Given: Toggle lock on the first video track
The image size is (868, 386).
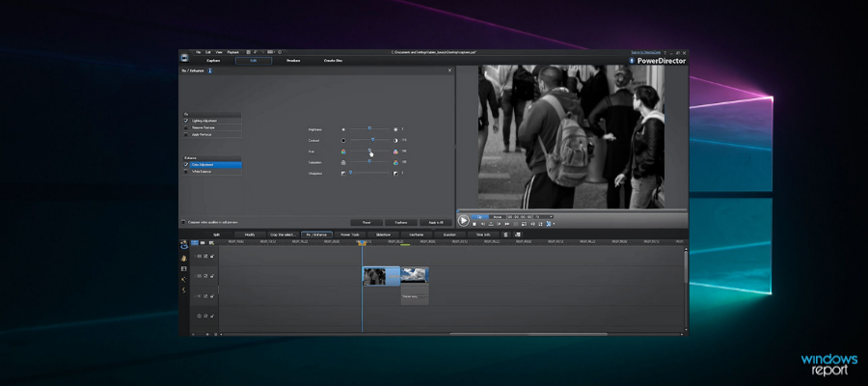Looking at the screenshot, I should tap(211, 256).
